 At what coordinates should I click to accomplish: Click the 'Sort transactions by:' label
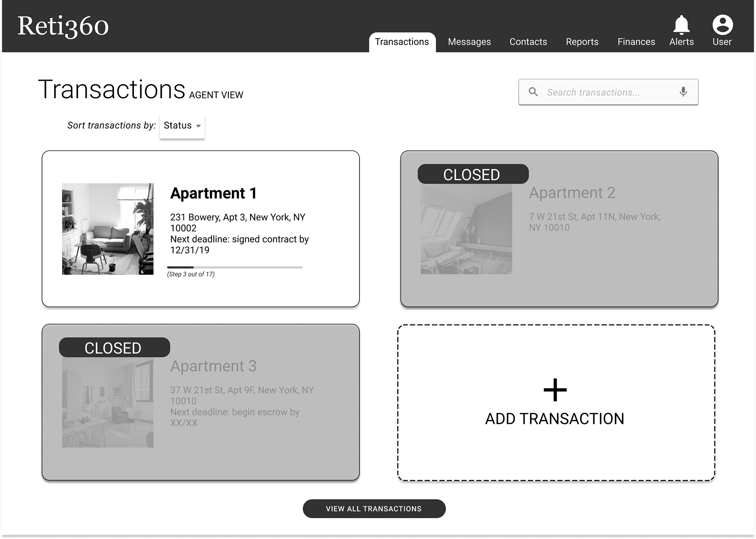[x=111, y=125]
